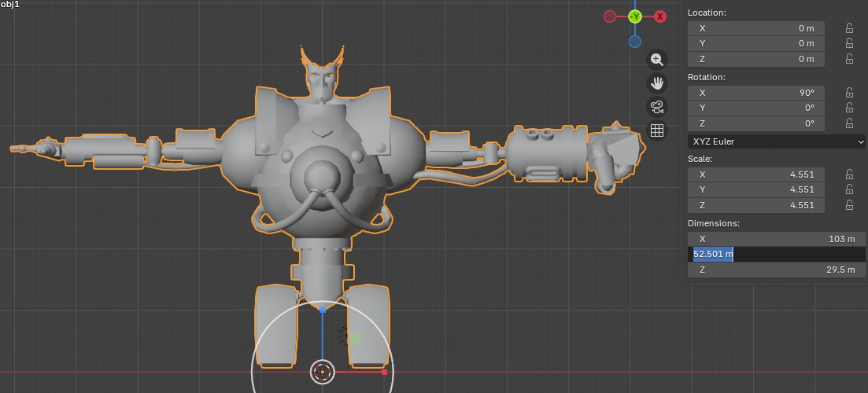Click the 3D cursor at object origin
Image resolution: width=868 pixels, height=393 pixels.
pyautogui.click(x=323, y=372)
